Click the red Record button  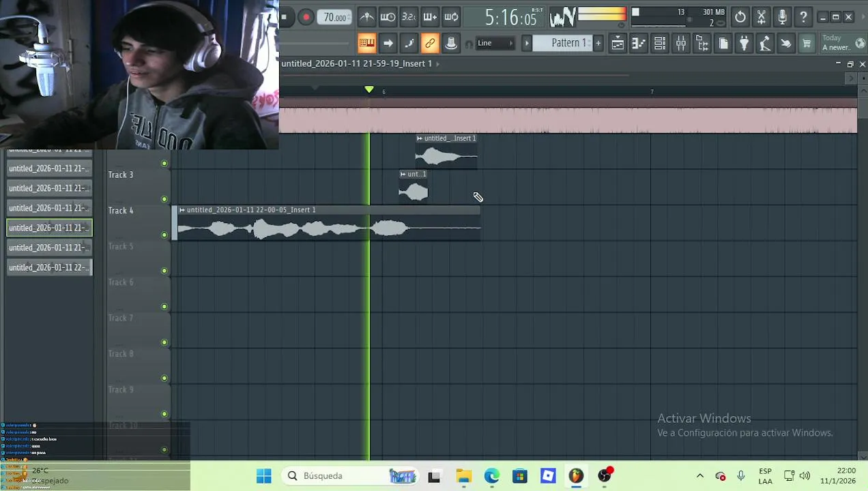[x=306, y=17]
